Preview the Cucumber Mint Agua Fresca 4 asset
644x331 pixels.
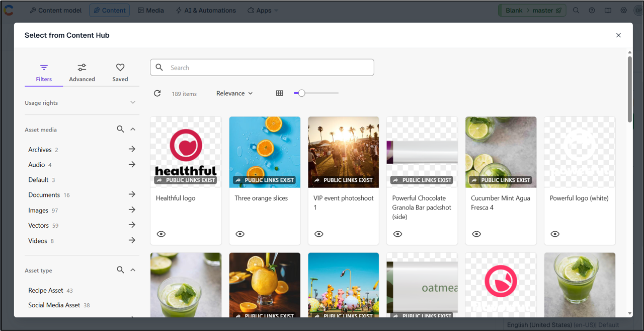[476, 234]
